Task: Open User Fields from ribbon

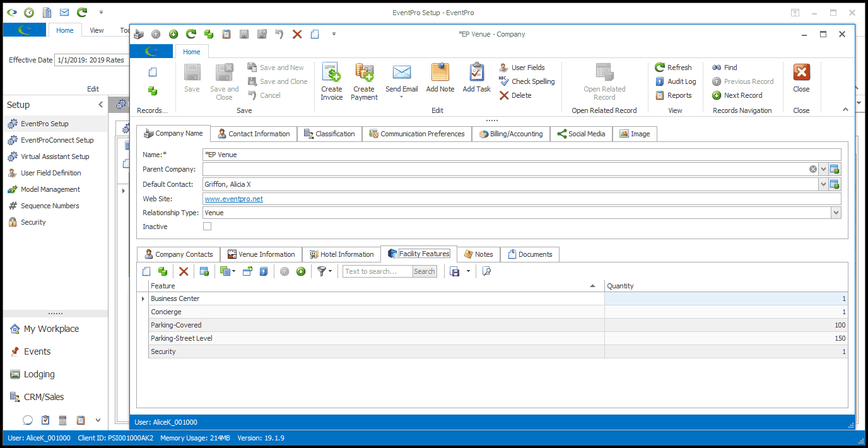Action: point(522,68)
